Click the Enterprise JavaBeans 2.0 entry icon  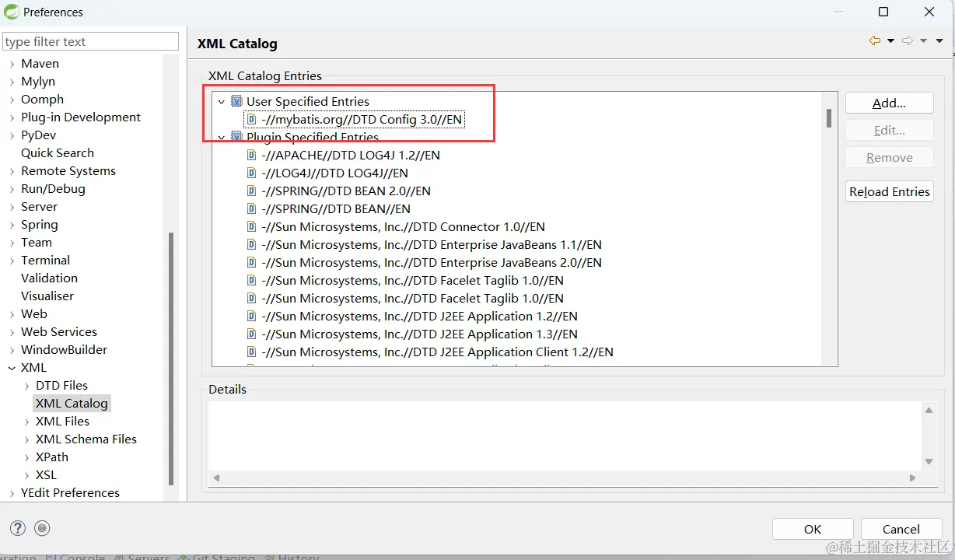tap(251, 262)
